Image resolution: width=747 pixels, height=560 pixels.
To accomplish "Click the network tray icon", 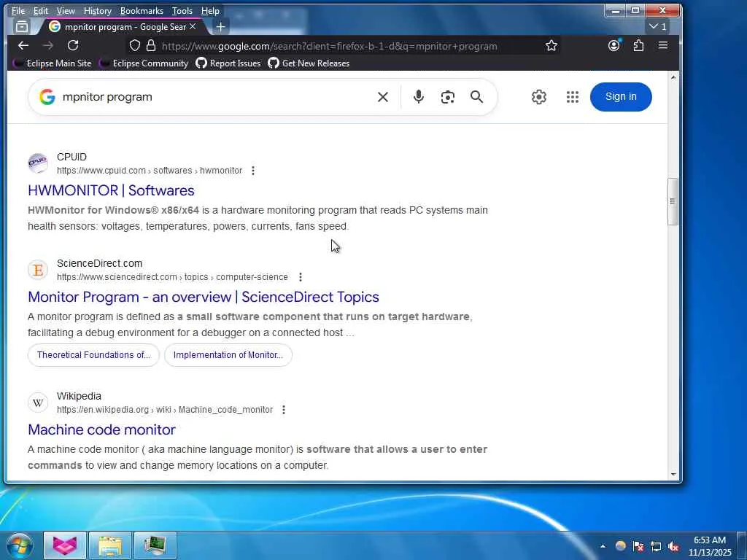I will click(x=656, y=546).
